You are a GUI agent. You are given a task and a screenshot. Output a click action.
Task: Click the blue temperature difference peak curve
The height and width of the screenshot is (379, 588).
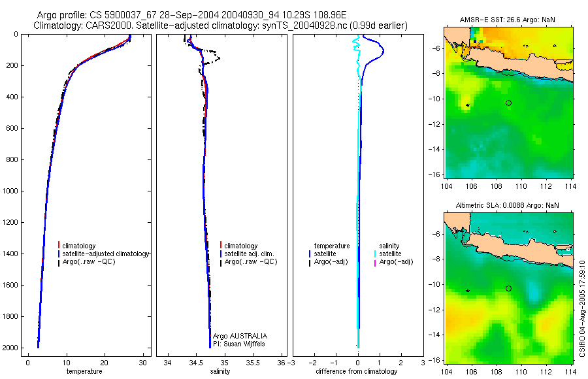[x=382, y=52]
